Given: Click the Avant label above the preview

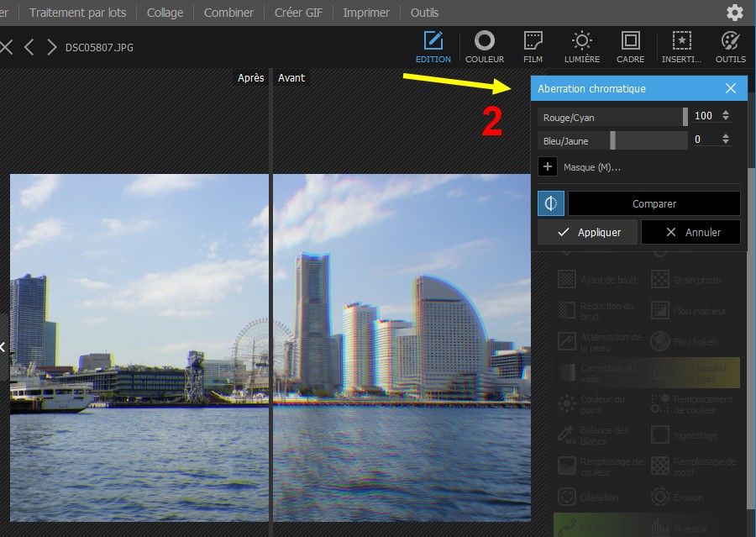Looking at the screenshot, I should tap(291, 77).
